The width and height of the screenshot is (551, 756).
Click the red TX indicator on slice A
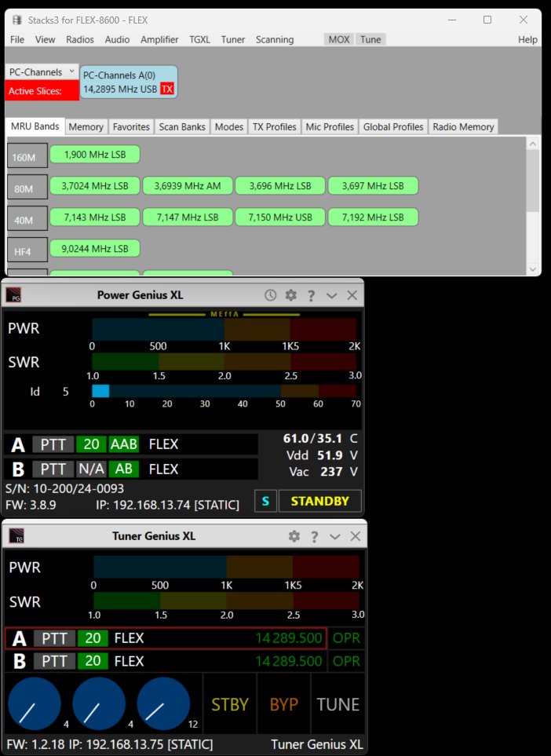point(167,89)
